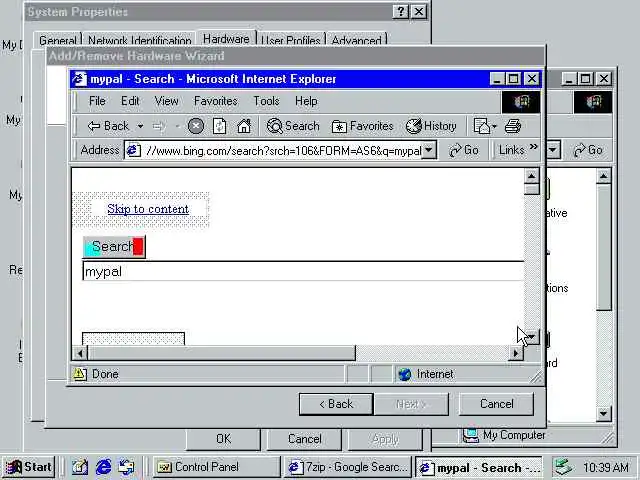
Task: Switch to the Hardware tab
Action: click(226, 39)
